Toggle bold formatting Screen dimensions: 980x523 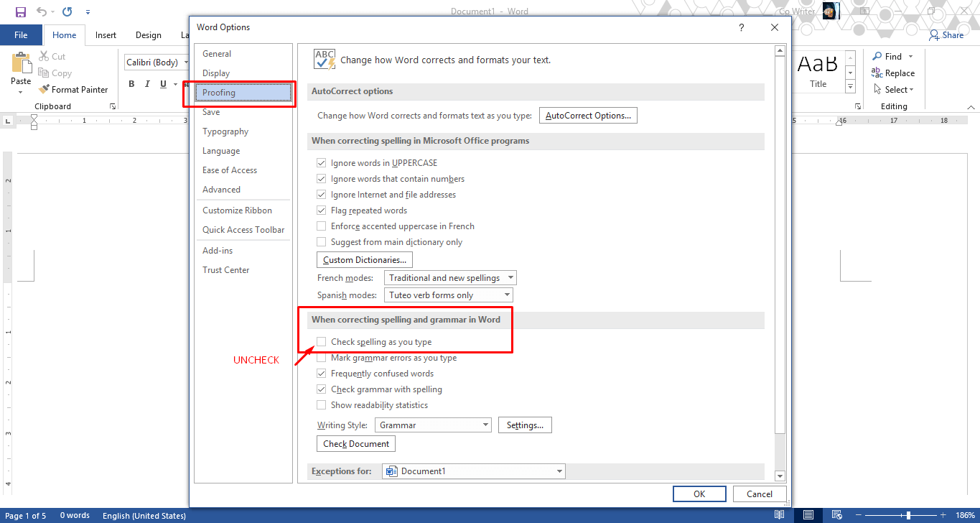click(x=131, y=83)
